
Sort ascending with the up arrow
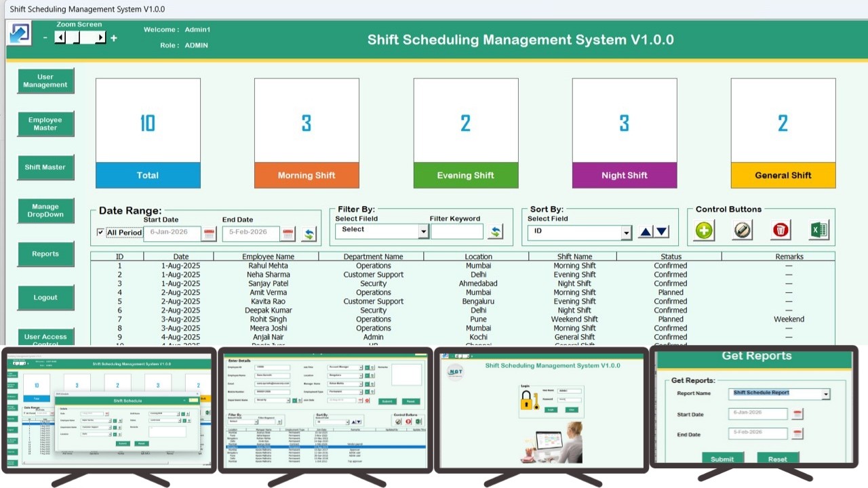(646, 232)
